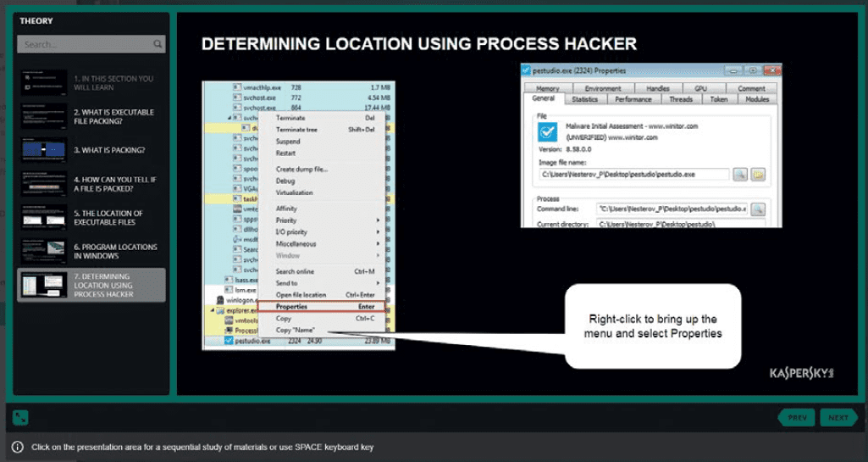
Task: Expand the Send to submenu
Action: (378, 283)
